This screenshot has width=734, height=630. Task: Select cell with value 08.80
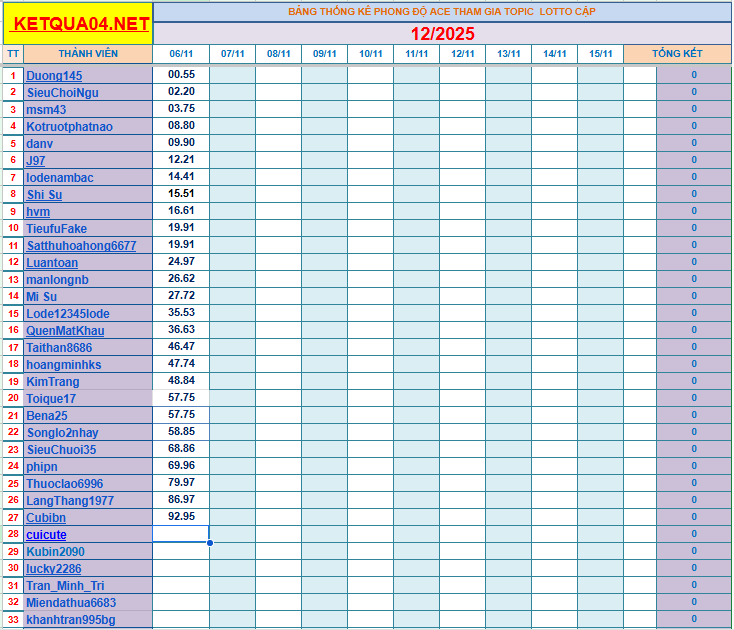click(181, 125)
